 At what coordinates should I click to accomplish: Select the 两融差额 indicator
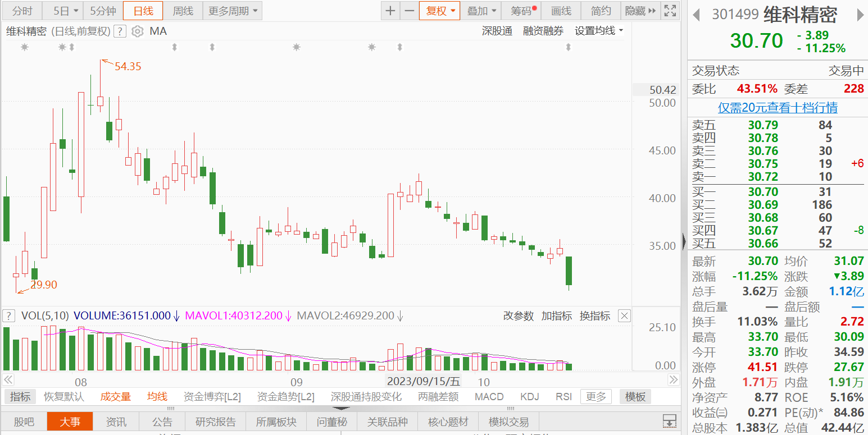(x=438, y=397)
